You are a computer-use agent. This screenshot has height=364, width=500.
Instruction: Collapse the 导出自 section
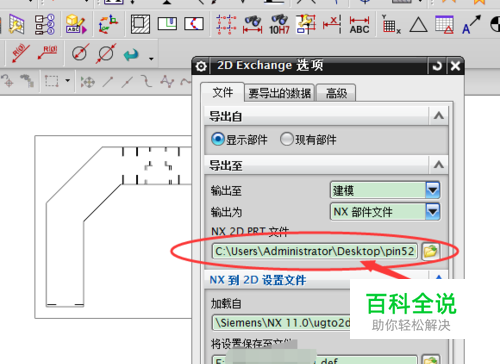(439, 116)
